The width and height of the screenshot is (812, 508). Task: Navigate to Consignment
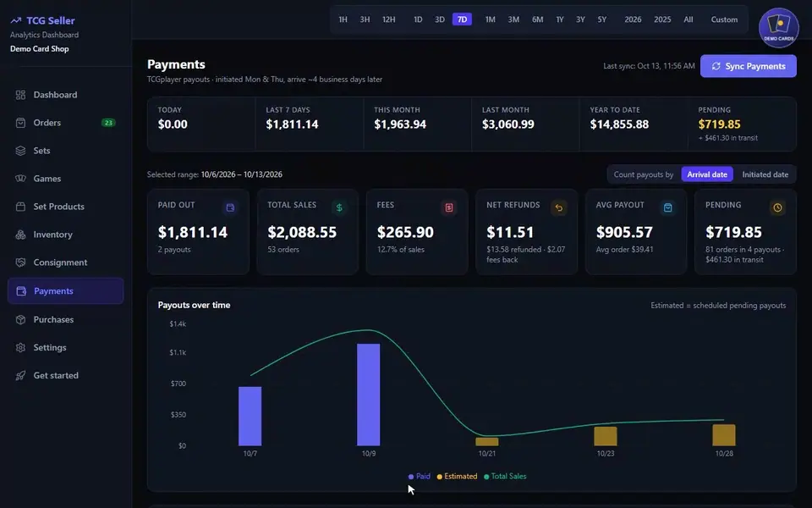pos(66,262)
